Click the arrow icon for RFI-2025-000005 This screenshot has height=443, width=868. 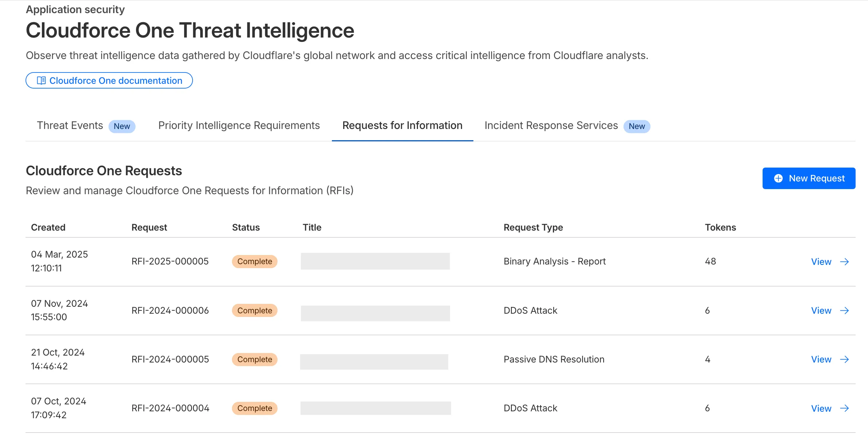tap(844, 262)
